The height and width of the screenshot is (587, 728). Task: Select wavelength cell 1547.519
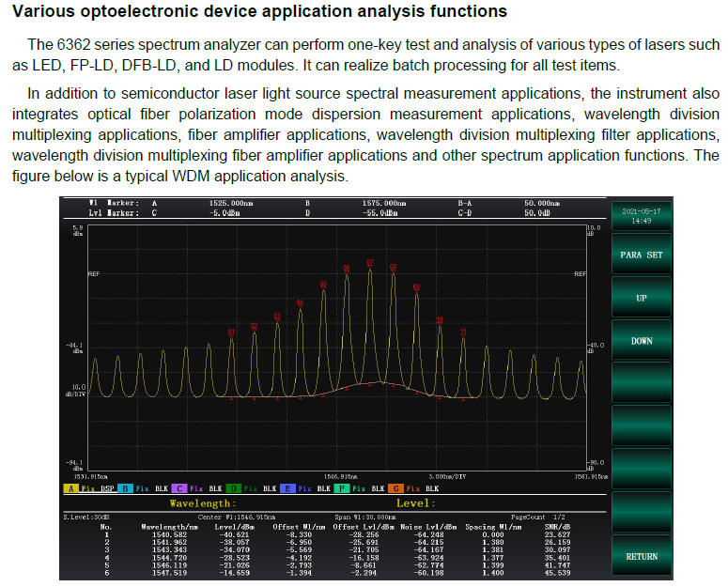169,573
